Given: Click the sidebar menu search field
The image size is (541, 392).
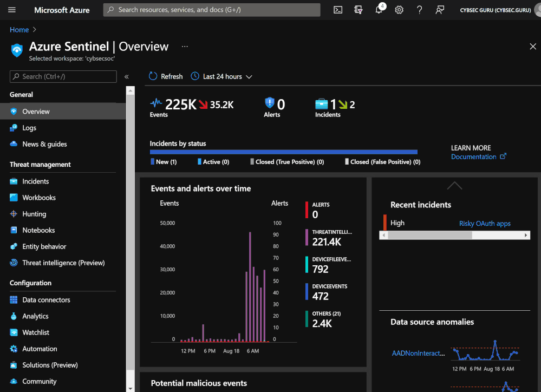Looking at the screenshot, I should coord(63,76).
